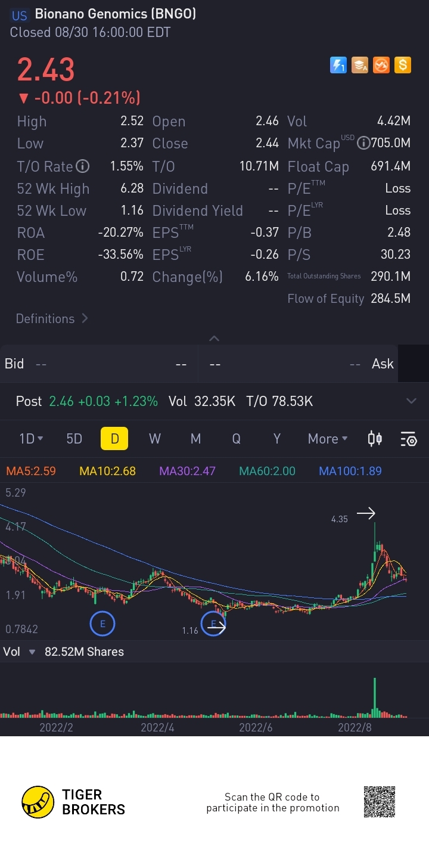Tap the 2022/6 date axis label
Screen dimensions: 429x868
pos(256,728)
